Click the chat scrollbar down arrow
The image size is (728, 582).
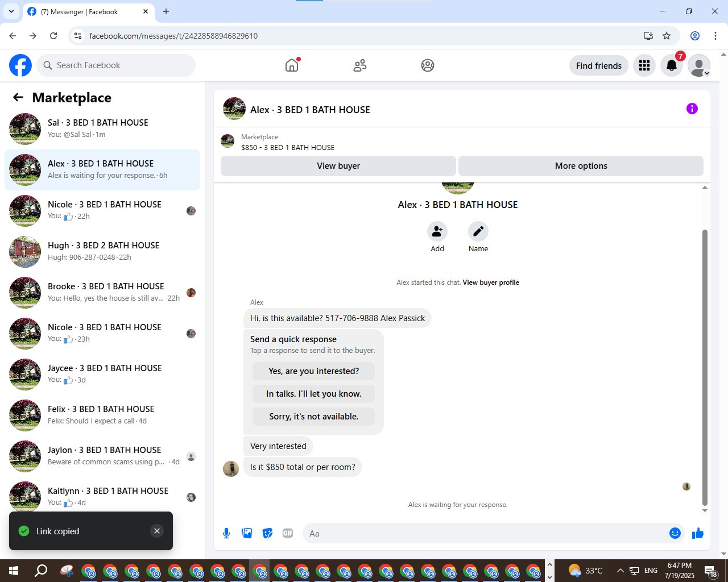click(705, 510)
